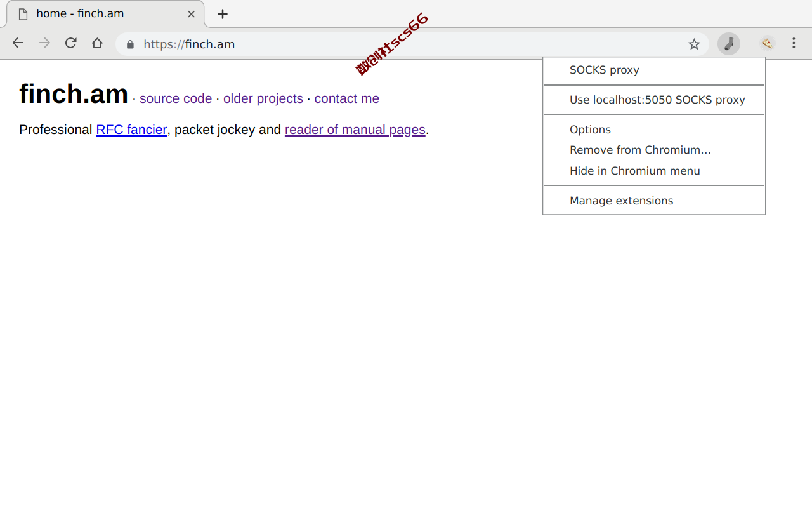This screenshot has width=812, height=508.
Task: Click the 'finch.am' page heading
Action: coord(74,94)
